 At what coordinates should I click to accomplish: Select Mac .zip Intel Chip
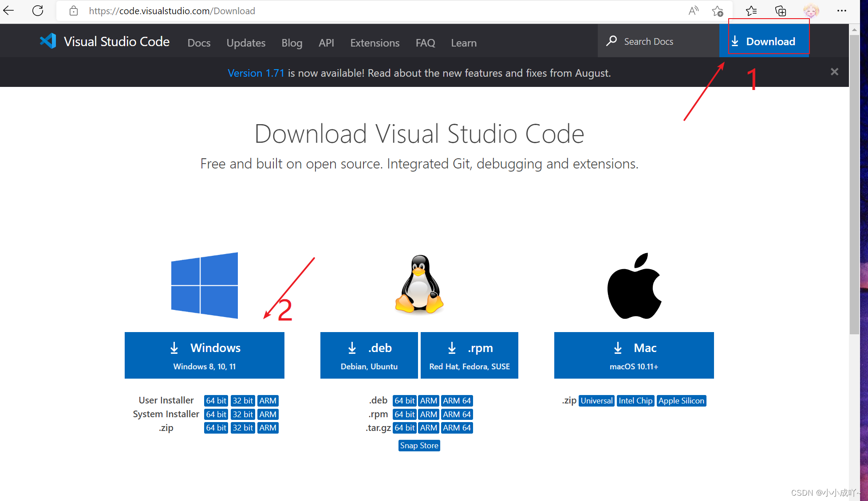[x=635, y=401]
